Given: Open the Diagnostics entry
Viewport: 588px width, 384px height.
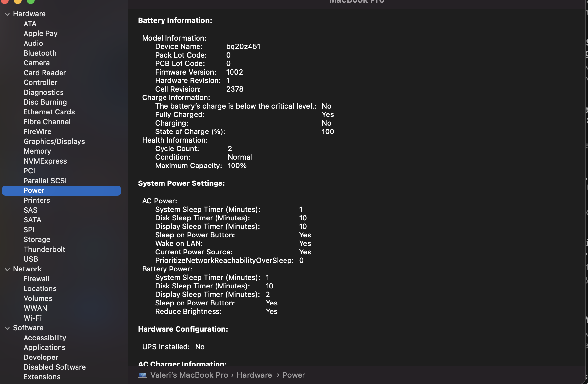Looking at the screenshot, I should 43,92.
